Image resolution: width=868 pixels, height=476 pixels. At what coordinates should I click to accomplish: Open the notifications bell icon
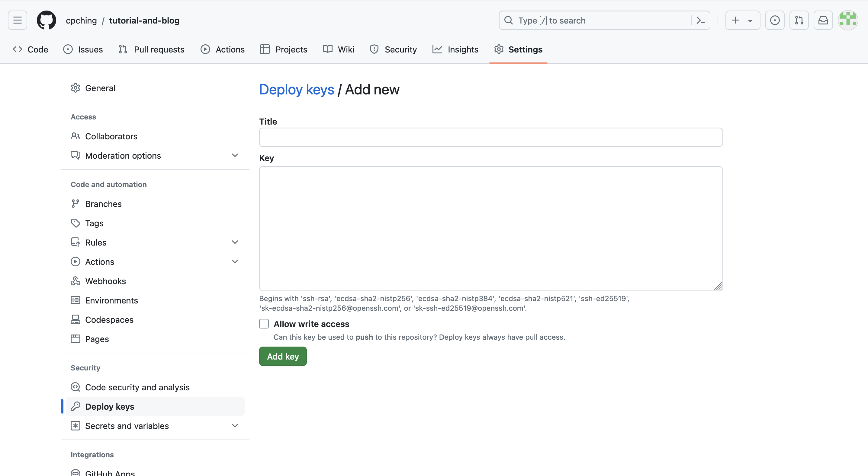pos(823,20)
